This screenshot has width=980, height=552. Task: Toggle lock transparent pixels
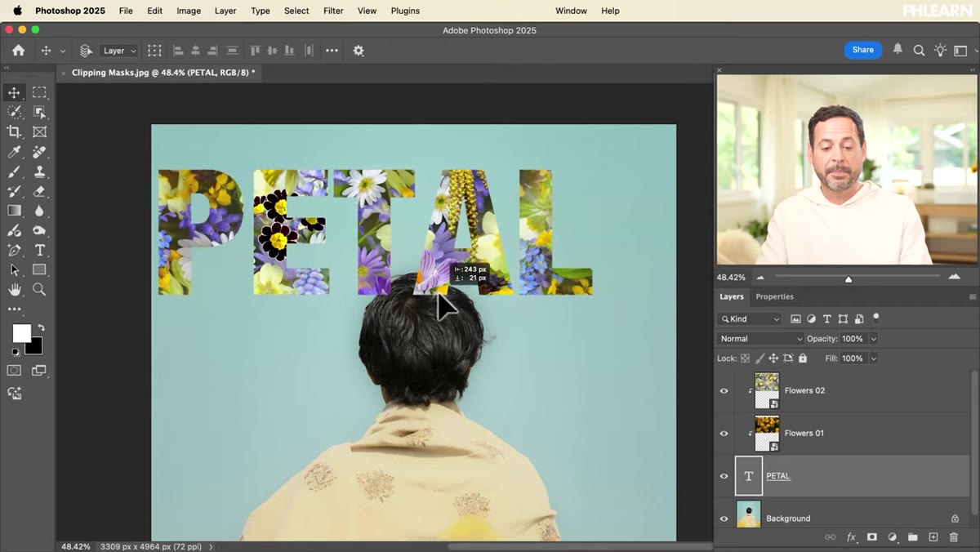point(745,358)
